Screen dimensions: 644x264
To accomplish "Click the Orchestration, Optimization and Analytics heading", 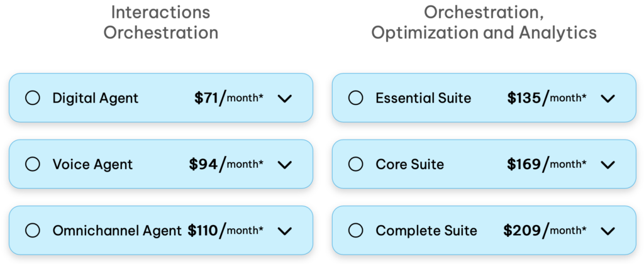I will point(484,22).
